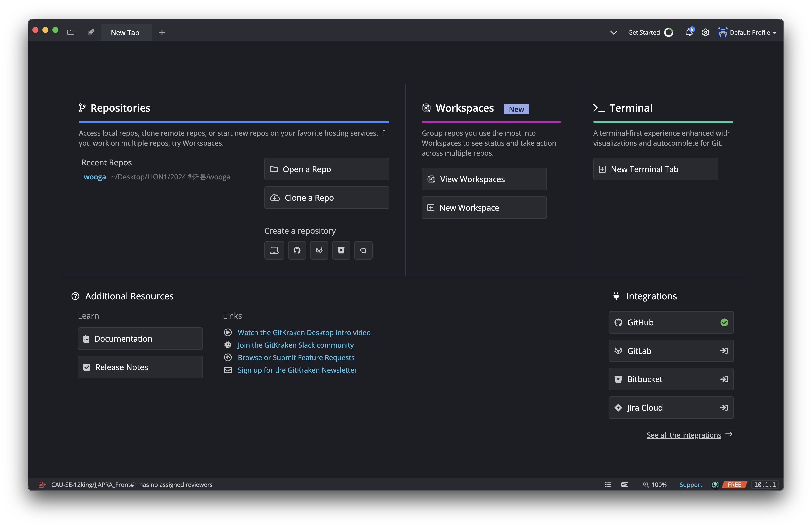Open See all the integrations link
This screenshot has height=528, width=812.
(684, 435)
